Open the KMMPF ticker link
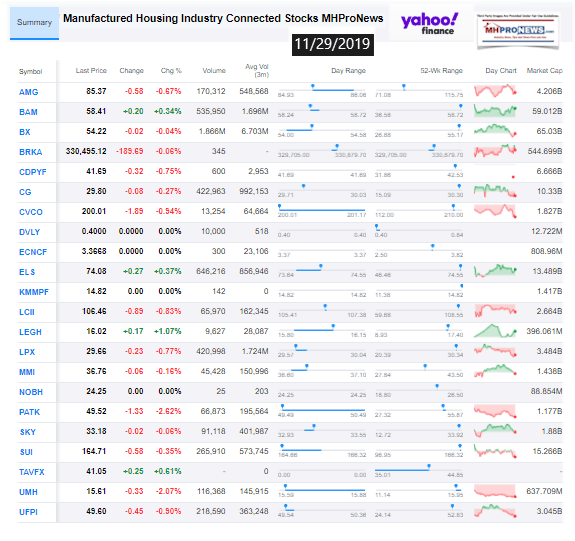The image size is (575, 541). point(34,292)
